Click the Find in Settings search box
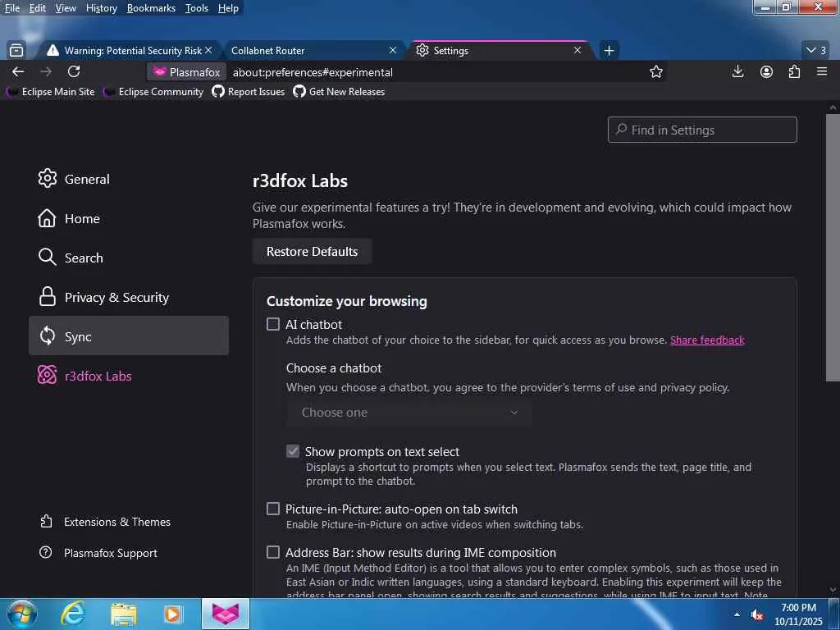 [x=702, y=130]
